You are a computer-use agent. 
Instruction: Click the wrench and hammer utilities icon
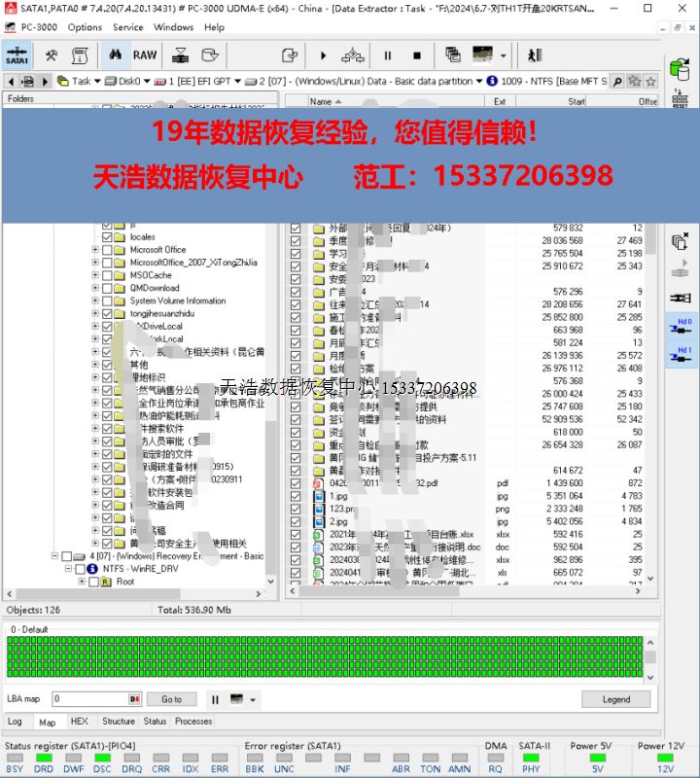(x=52, y=55)
